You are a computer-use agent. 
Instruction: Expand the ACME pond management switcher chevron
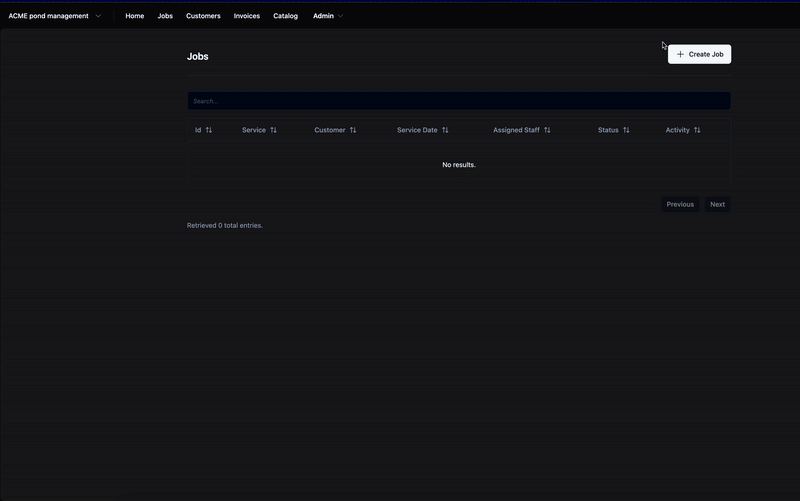pos(98,16)
